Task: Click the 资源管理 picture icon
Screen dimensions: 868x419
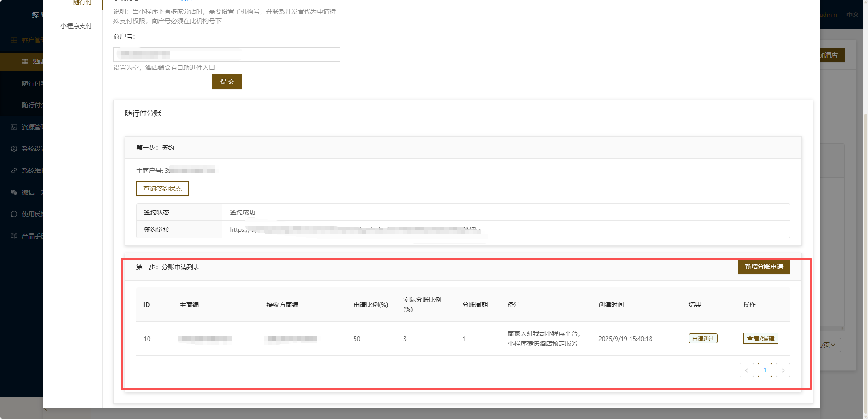Action: [x=14, y=127]
